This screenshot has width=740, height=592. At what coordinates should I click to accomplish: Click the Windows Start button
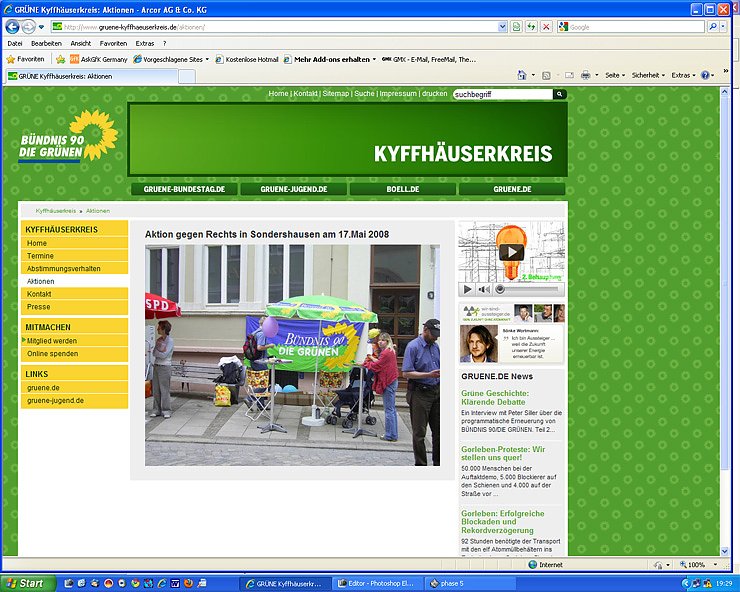coord(25,583)
